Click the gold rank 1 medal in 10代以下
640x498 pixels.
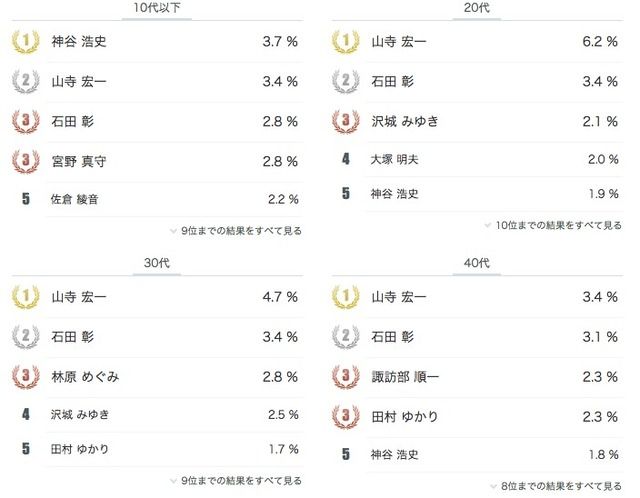pos(25,43)
